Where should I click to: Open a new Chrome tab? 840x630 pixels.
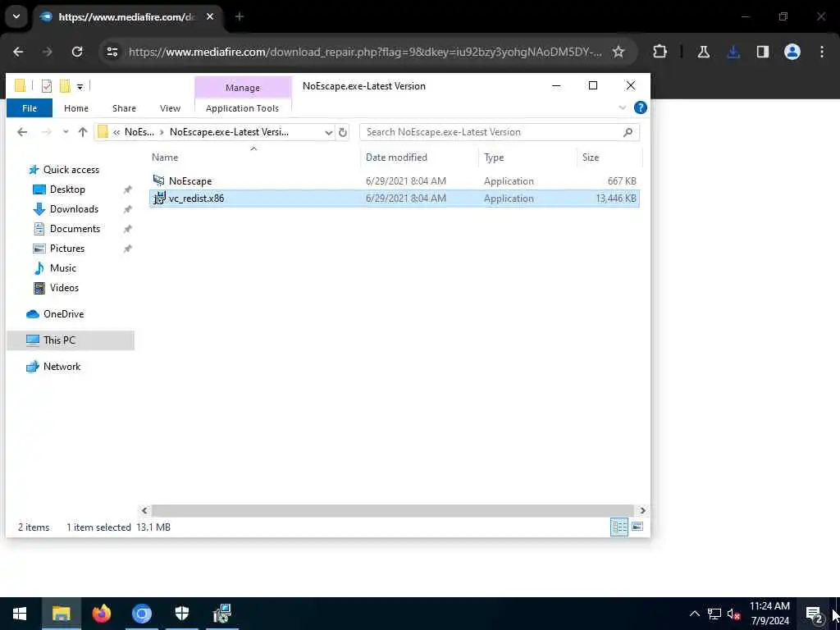click(240, 16)
